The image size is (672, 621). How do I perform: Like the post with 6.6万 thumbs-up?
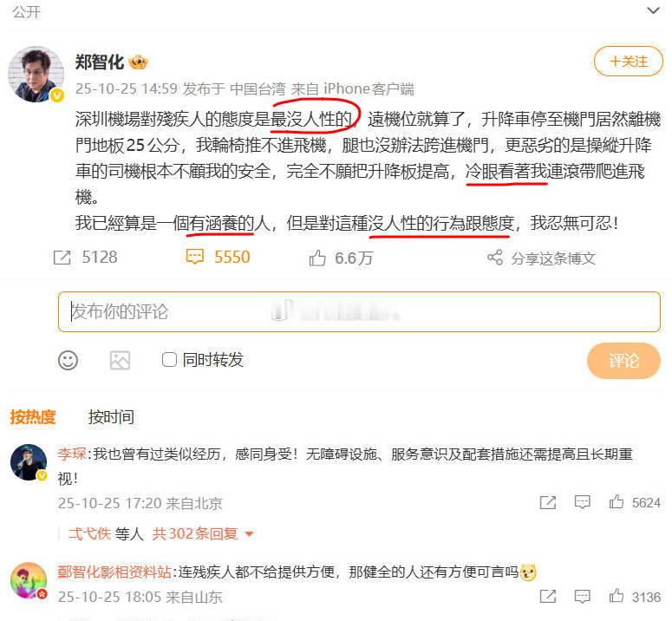(317, 258)
